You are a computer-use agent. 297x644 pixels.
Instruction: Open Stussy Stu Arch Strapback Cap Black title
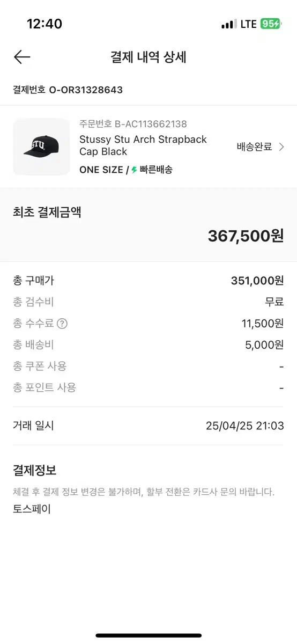143,145
